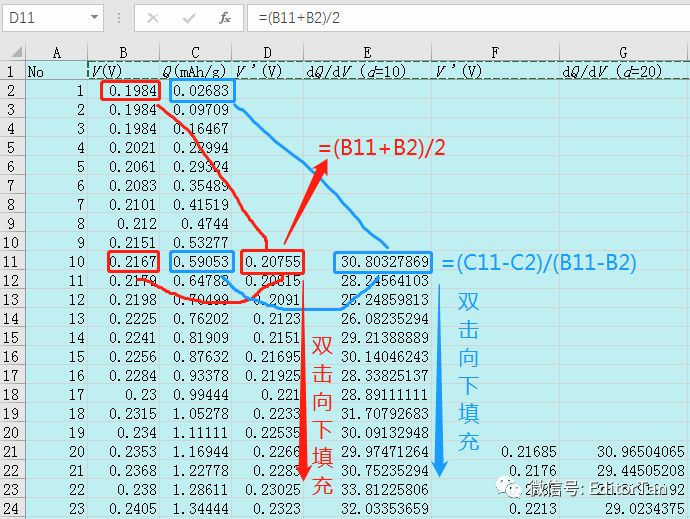
Task: Click cell C11 with value 0.59053
Action: tap(195, 262)
